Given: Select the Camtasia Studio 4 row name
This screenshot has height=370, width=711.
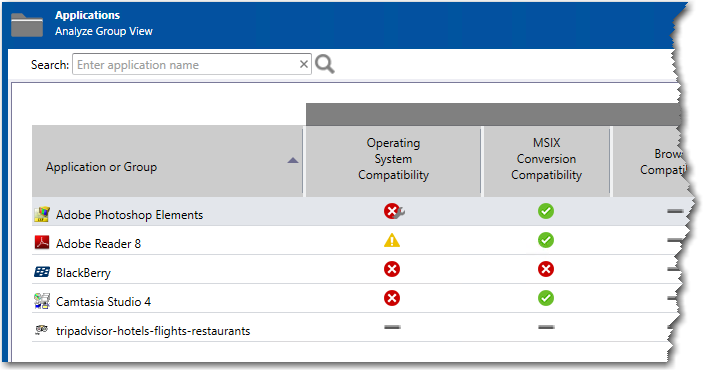Looking at the screenshot, I should [x=103, y=302].
